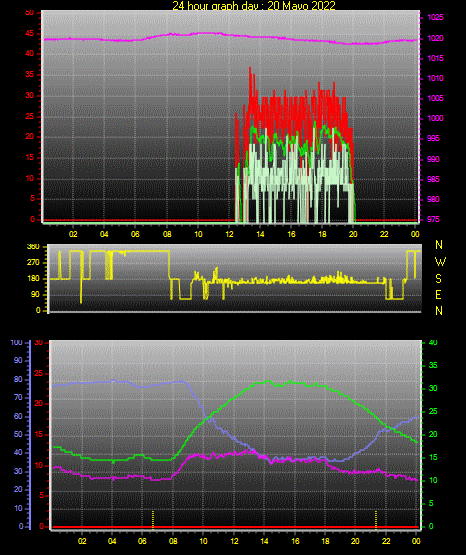Image resolution: width=466 pixels, height=555 pixels.
Task: Click the 180 degree axis label
Action: tap(33, 279)
